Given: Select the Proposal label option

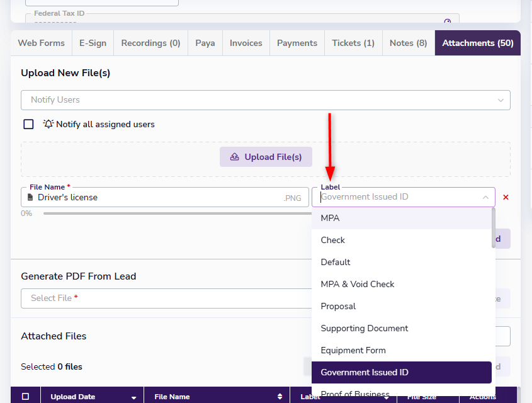Looking at the screenshot, I should [x=402, y=306].
